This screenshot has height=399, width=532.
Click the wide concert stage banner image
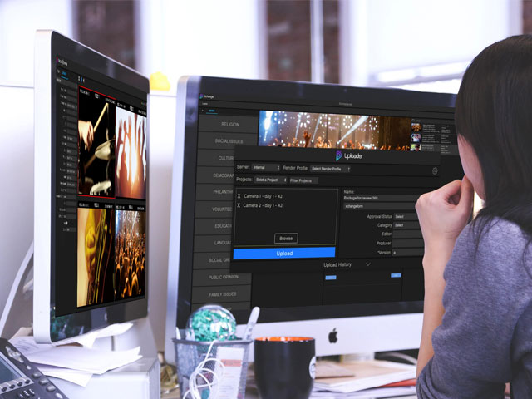coord(335,131)
